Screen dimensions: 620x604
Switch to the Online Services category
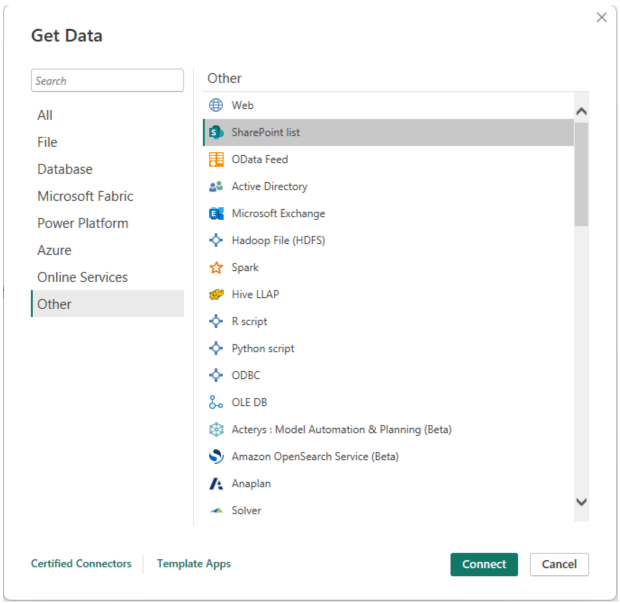82,277
